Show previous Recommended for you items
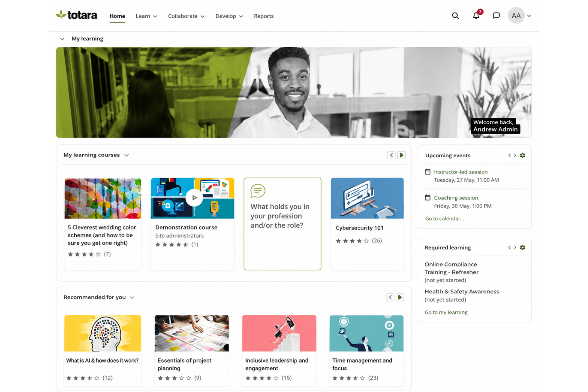The image size is (588, 392). [390, 297]
